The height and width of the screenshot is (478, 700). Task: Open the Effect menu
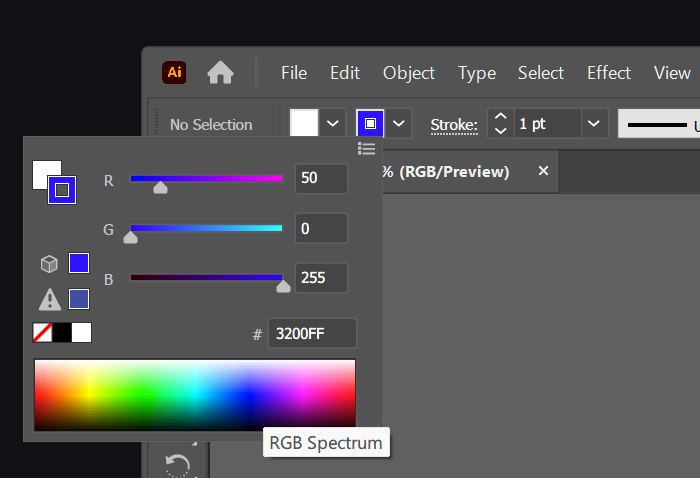(609, 73)
